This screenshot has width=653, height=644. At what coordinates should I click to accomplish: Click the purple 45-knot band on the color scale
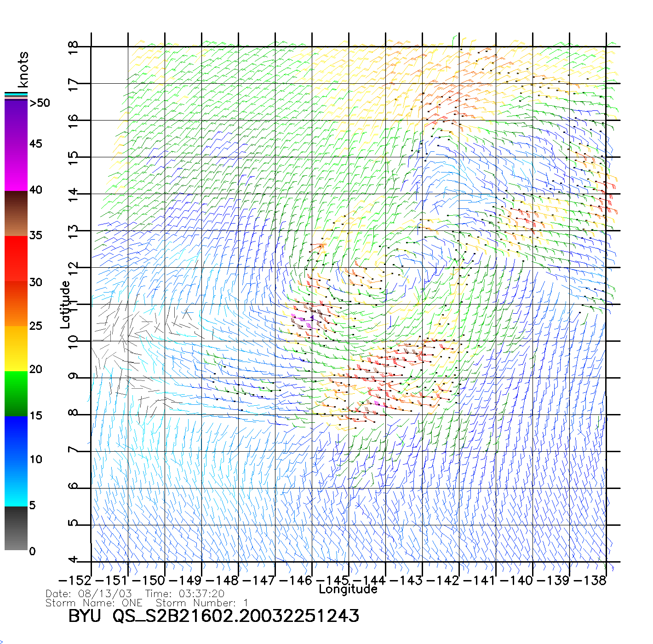[x=16, y=145]
